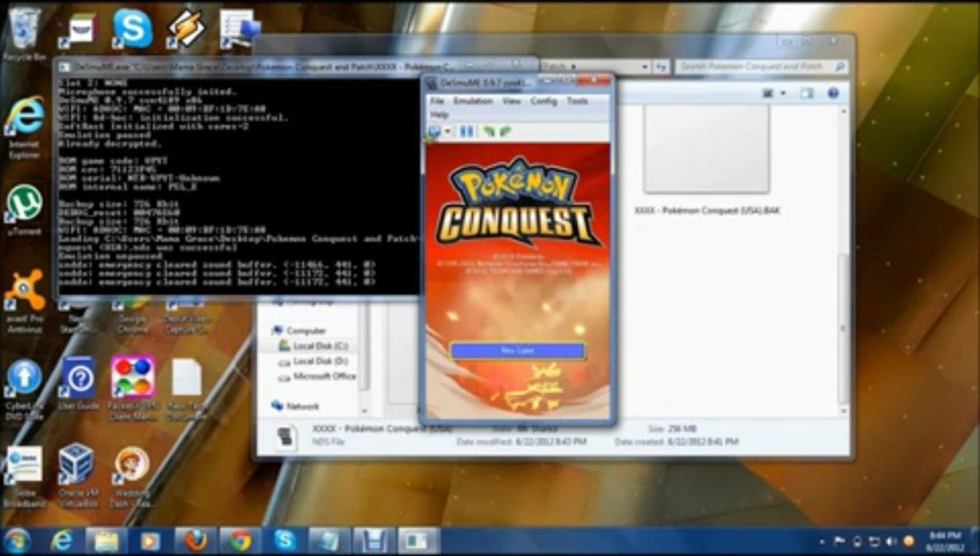
Task: Click the taskbar clock showing 8:44 PM
Action: (x=945, y=540)
